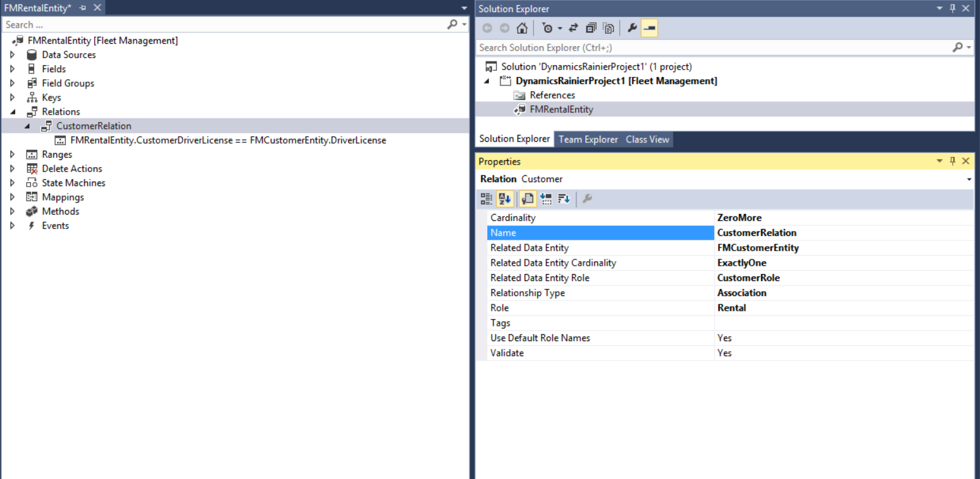The height and width of the screenshot is (479, 980).
Task: Select the CustomerDriverLicense == DriverLicense constraint
Action: [x=221, y=140]
